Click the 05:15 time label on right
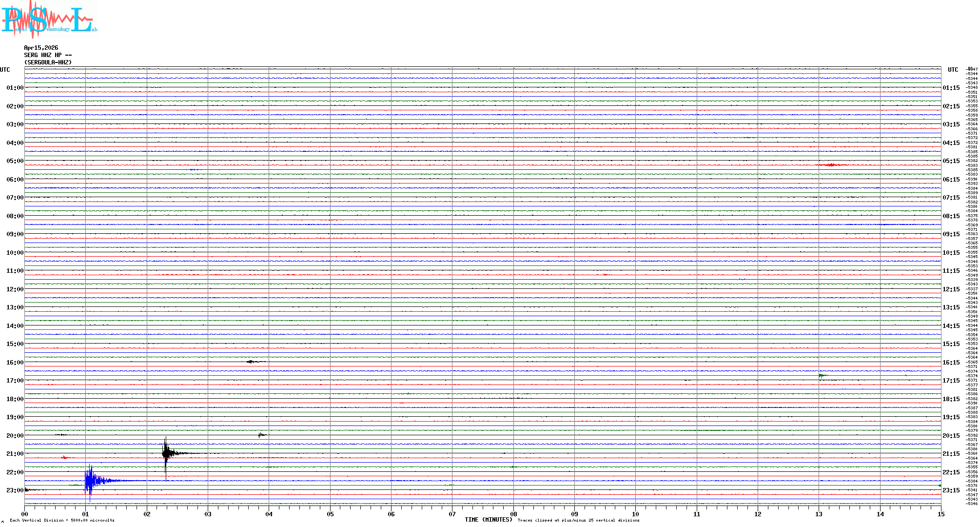The height and width of the screenshot is (527, 980). point(951,161)
